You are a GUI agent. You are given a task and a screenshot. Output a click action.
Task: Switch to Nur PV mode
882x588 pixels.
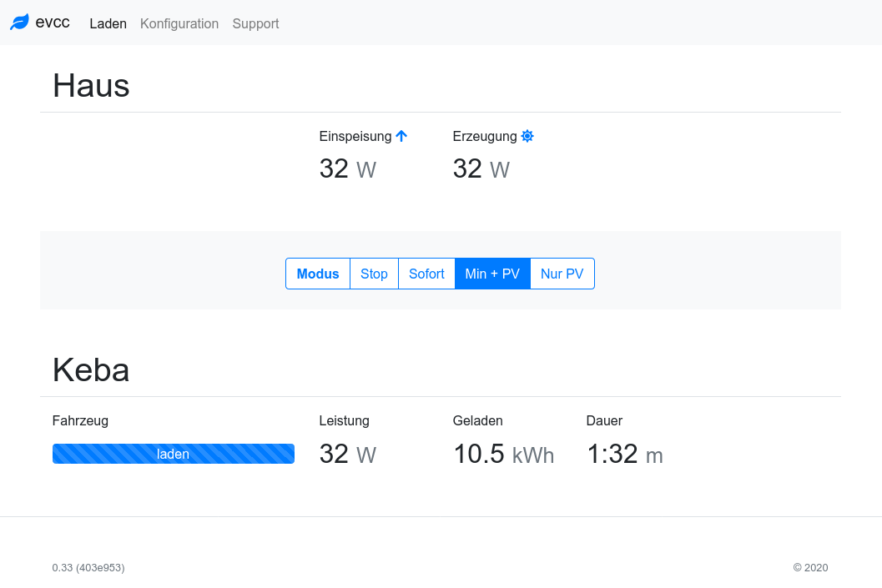(562, 274)
